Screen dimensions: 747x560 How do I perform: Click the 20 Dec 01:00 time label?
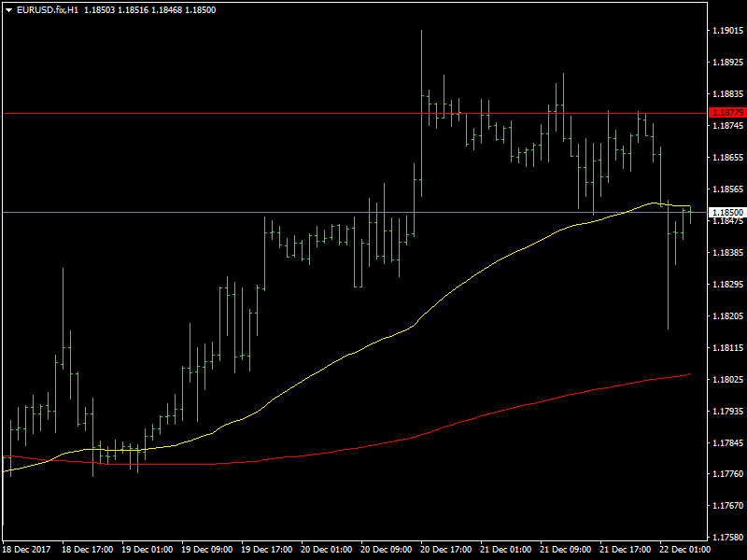pos(327,550)
